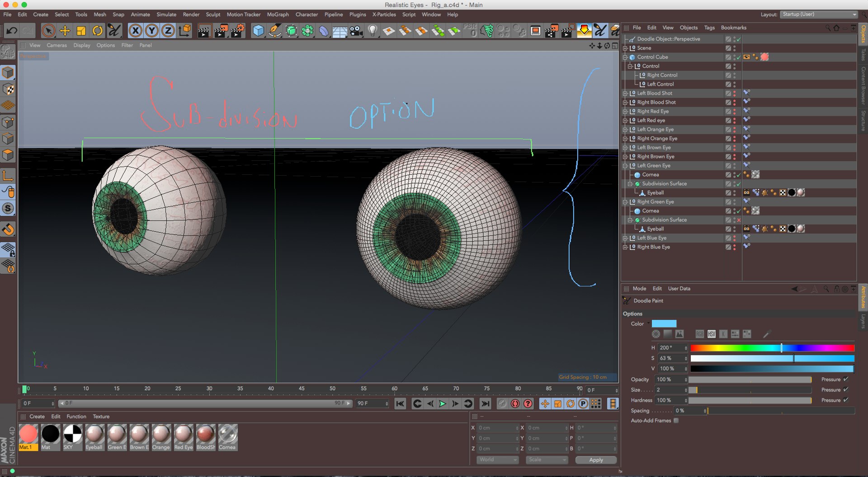Toggle the Z-axis lock icon

(x=168, y=31)
